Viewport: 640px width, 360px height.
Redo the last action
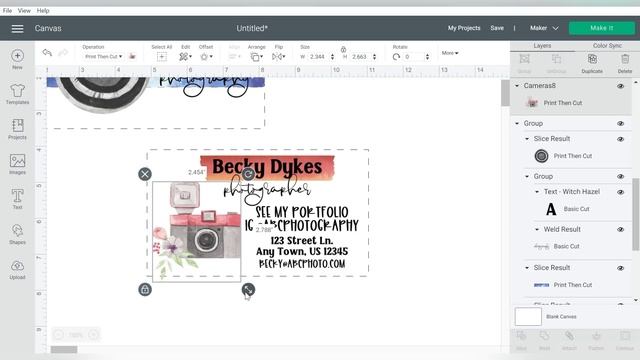click(63, 53)
